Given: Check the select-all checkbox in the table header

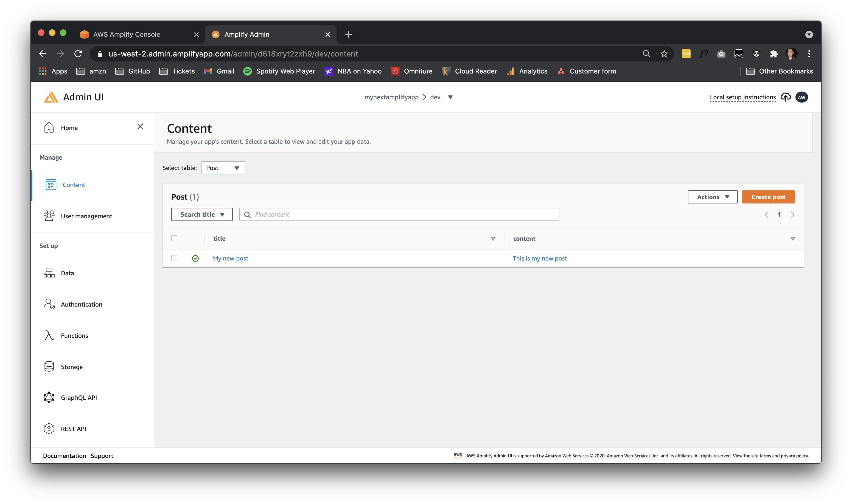Looking at the screenshot, I should point(175,238).
